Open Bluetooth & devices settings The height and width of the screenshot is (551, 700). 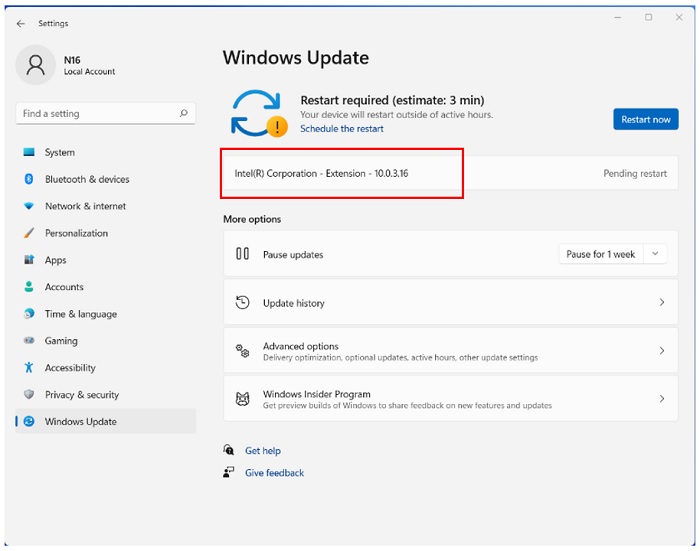(x=105, y=179)
